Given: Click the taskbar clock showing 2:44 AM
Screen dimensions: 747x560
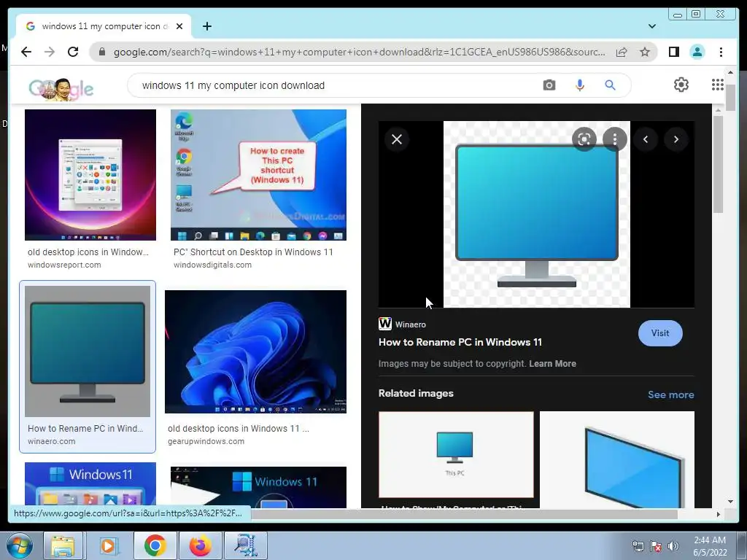Looking at the screenshot, I should click(710, 546).
